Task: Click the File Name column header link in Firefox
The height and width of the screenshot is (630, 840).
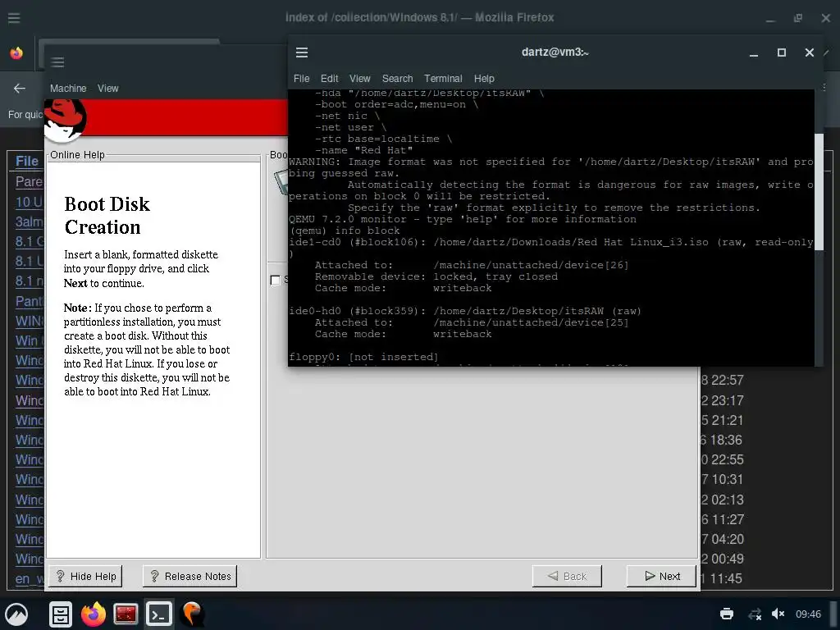Action: [x=27, y=162]
